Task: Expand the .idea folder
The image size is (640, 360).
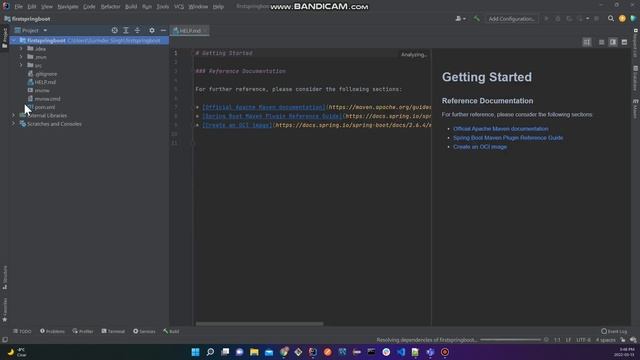Action: pyautogui.click(x=21, y=49)
